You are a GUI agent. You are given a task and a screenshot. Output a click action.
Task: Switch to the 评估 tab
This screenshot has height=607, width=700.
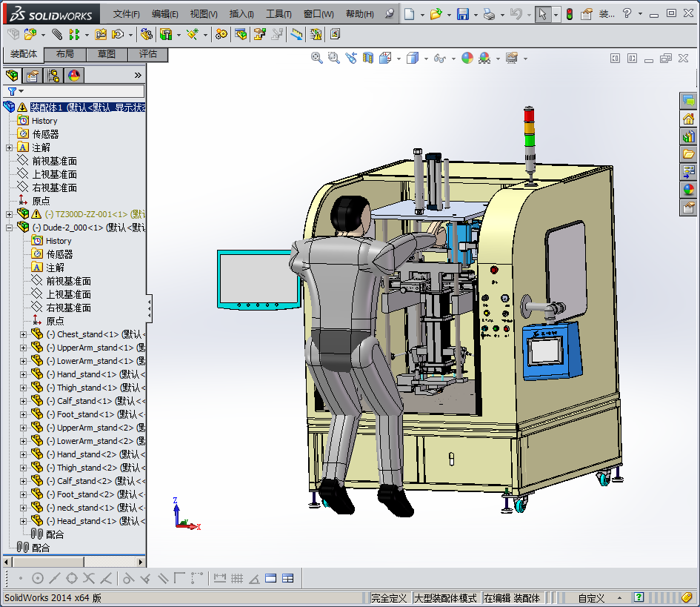(x=148, y=54)
